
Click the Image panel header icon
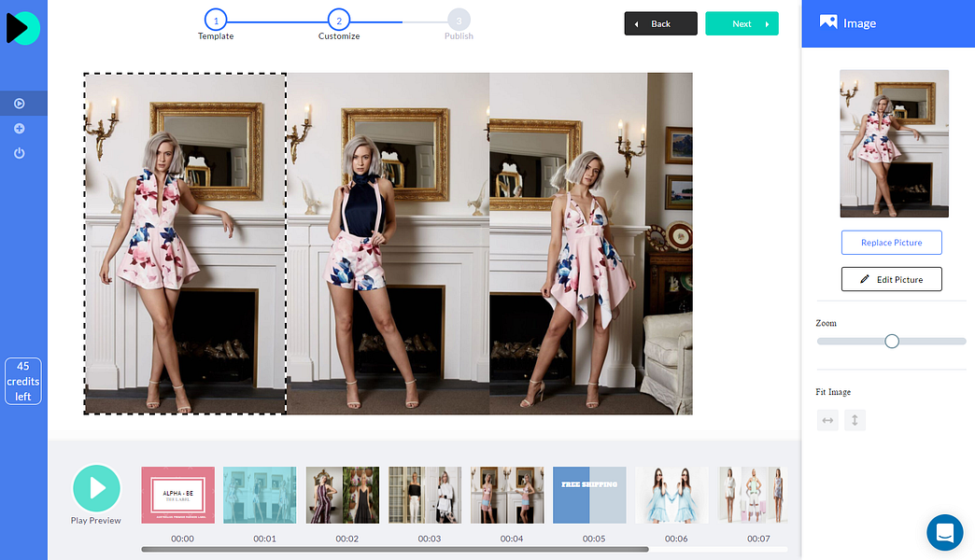click(828, 22)
